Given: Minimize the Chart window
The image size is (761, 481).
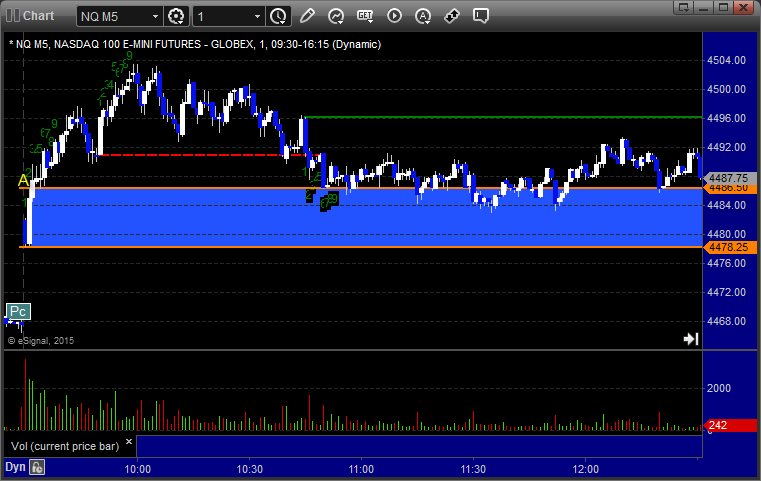Looking at the screenshot, I should point(704,8).
